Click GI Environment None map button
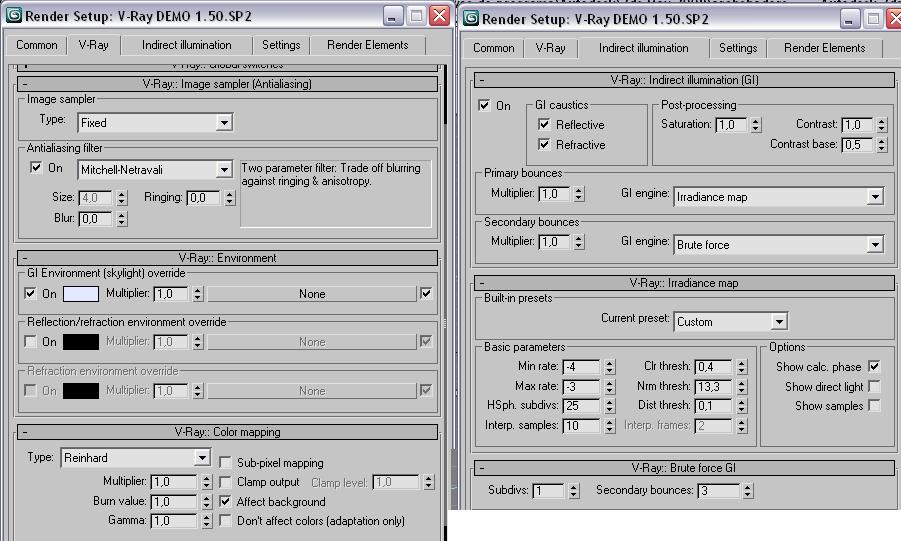The height and width of the screenshot is (541, 901). 312,294
